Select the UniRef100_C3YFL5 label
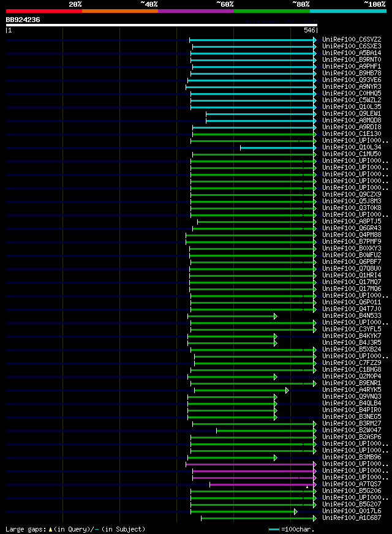The height and width of the screenshot is (534, 392). (x=352, y=329)
